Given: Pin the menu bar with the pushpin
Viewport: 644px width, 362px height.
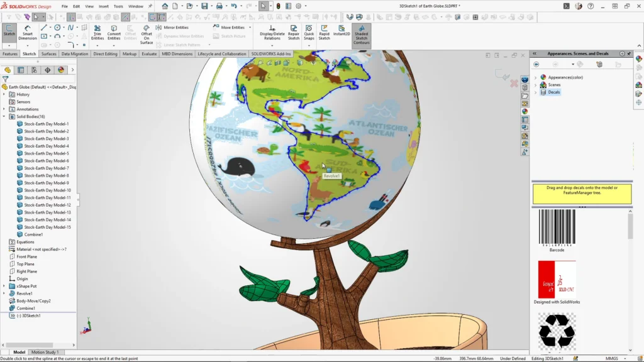Looking at the screenshot, I should (150, 6).
